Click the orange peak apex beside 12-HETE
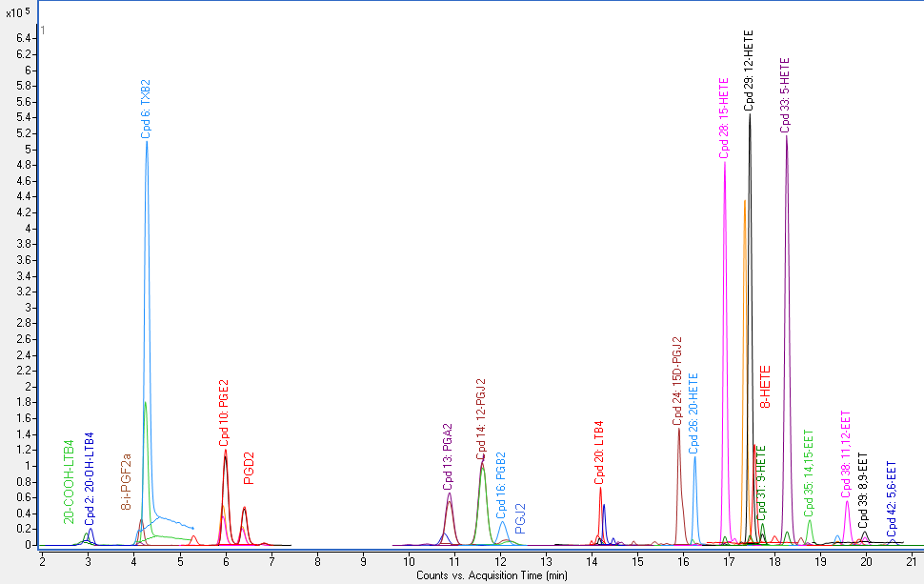Viewport: 924px width, 584px height. pos(744,200)
